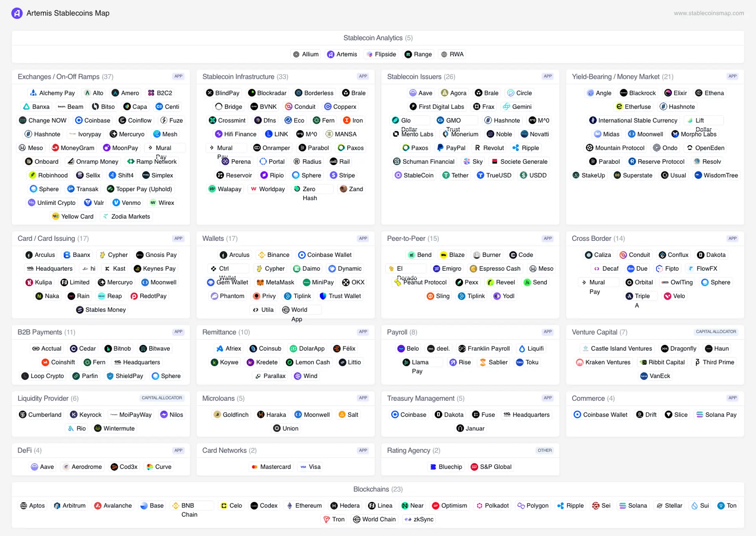Click the Alchemy Pay icon
This screenshot has width=756, height=536.
(33, 93)
